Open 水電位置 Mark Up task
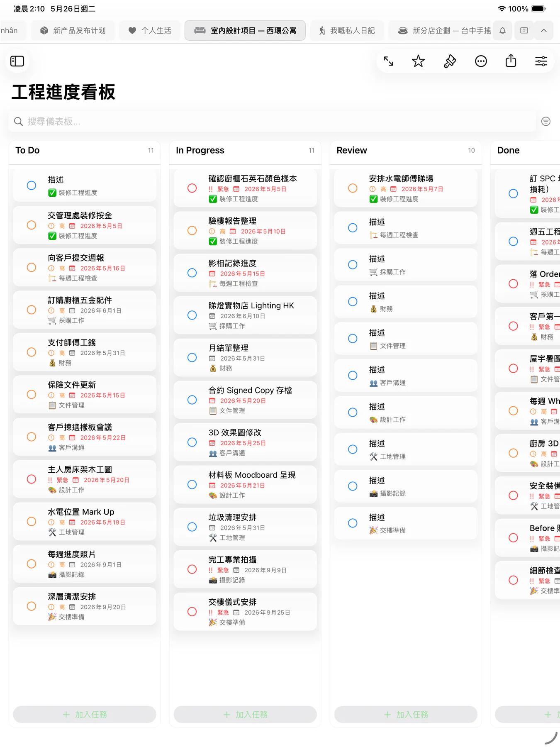The width and height of the screenshot is (560, 747). (85, 521)
